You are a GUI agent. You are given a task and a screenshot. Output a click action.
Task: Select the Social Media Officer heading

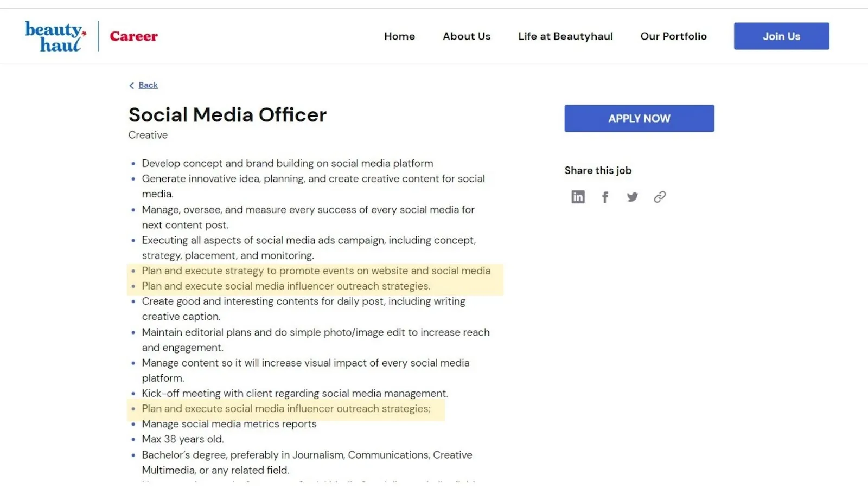click(x=227, y=114)
